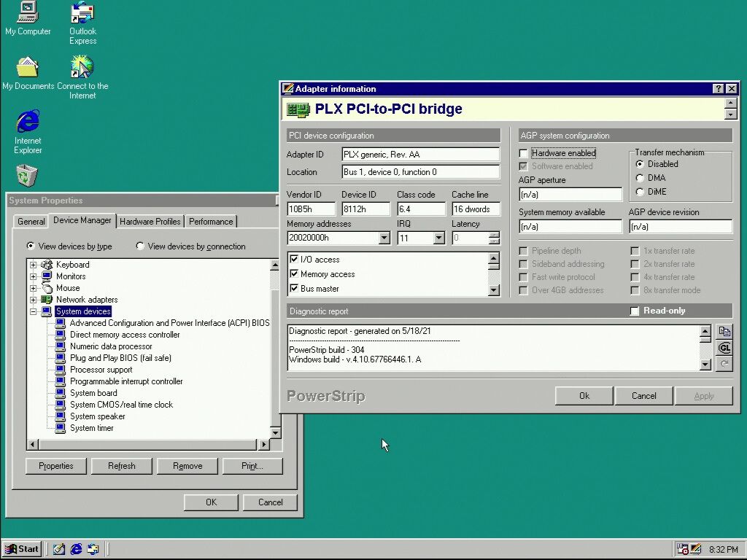Click the help question mark button
The height and width of the screenshot is (560, 747).
click(718, 88)
